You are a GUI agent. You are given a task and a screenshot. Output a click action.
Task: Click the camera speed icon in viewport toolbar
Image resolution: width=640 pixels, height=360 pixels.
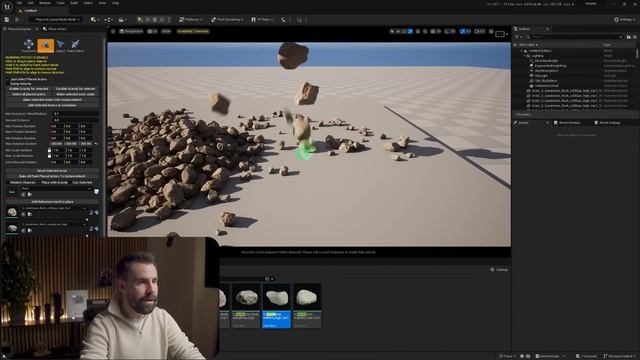(x=480, y=31)
